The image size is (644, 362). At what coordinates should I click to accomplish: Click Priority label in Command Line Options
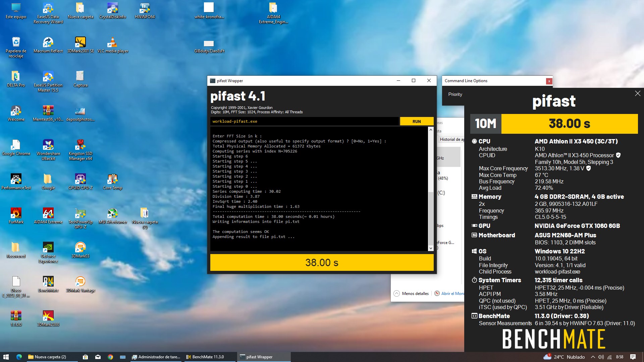point(455,95)
